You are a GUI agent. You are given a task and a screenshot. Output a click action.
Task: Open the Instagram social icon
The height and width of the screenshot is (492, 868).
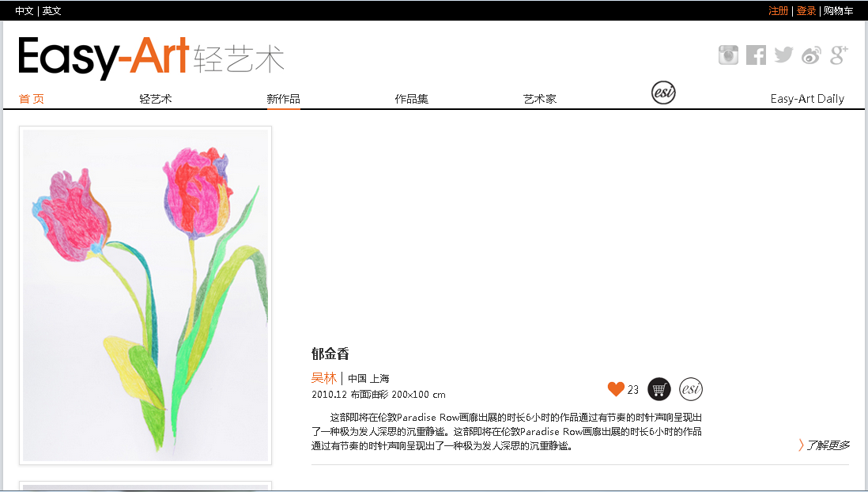pyautogui.click(x=728, y=55)
